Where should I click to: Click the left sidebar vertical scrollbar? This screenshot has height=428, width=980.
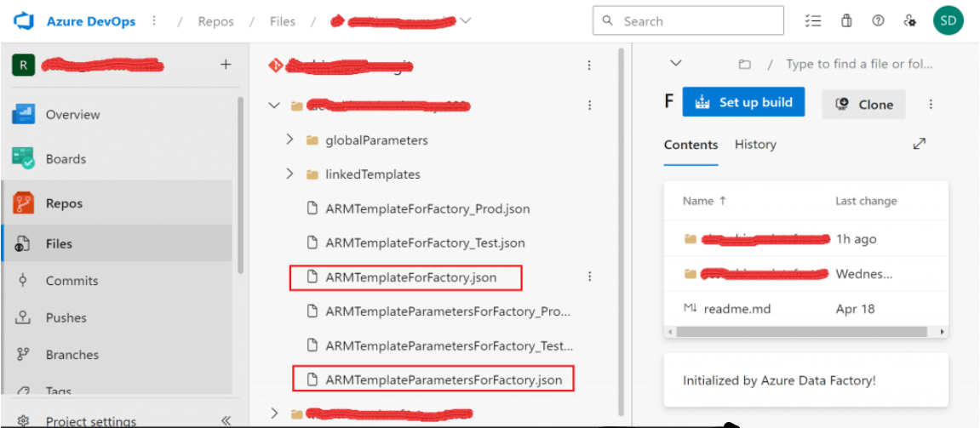pyautogui.click(x=241, y=185)
